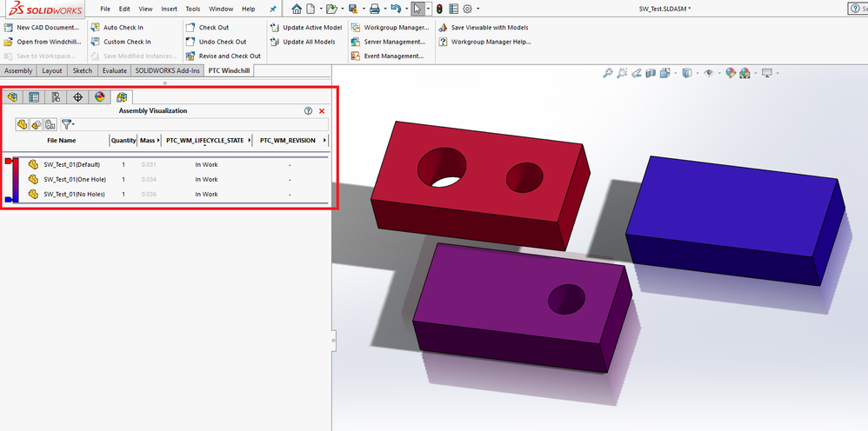Screen dimensions: 868x431
Task: Switch to the PropertyManager panel tab
Action: pos(34,96)
